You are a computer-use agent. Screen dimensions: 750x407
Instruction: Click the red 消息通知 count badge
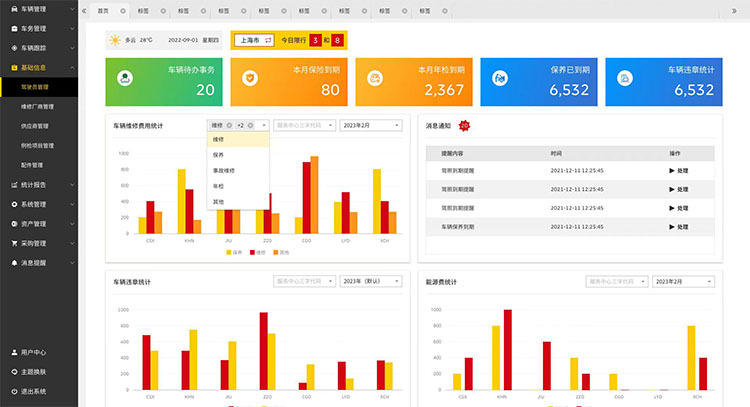(464, 126)
